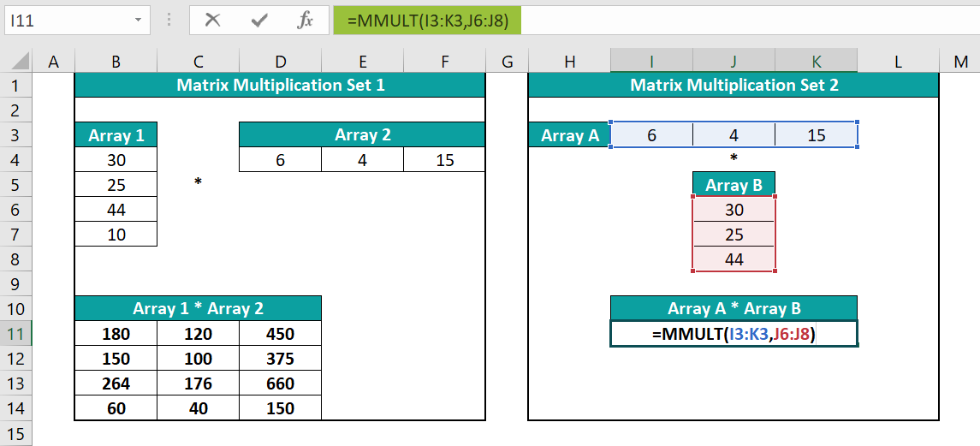The width and height of the screenshot is (980, 446).
Task: Click Array 1 * Array 2 header
Action: (x=198, y=308)
